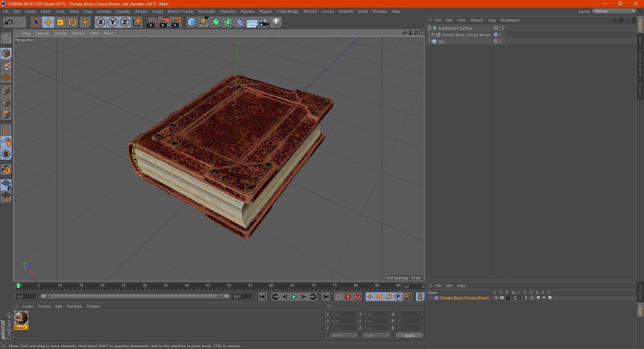Toggle Sky object visibility dots
Image resolution: width=644 pixels, height=349 pixels.
[x=500, y=41]
